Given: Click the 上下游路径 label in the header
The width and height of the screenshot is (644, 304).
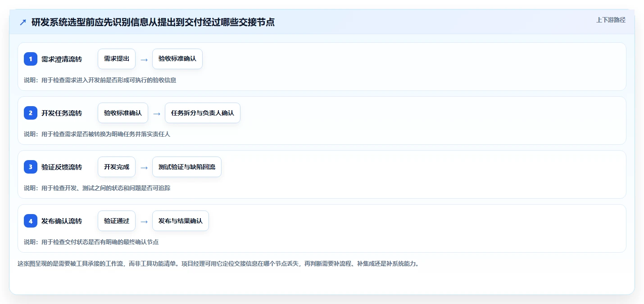Looking at the screenshot, I should tap(611, 20).
